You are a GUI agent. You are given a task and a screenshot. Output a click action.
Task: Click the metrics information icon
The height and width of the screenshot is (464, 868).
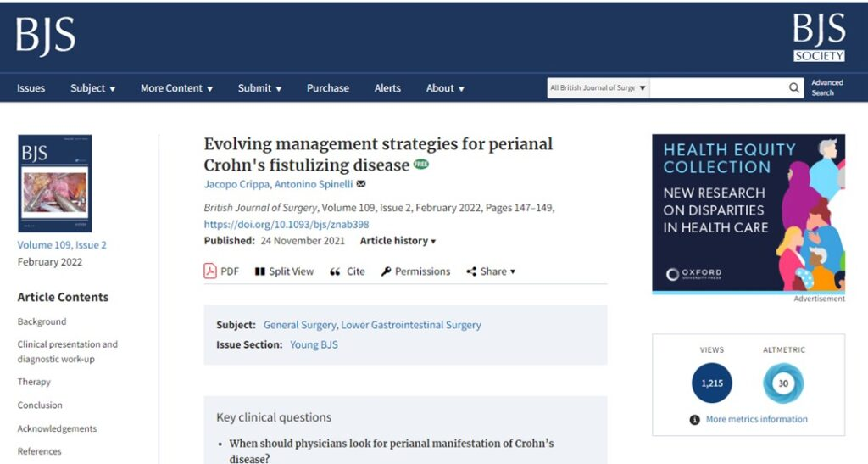[695, 419]
